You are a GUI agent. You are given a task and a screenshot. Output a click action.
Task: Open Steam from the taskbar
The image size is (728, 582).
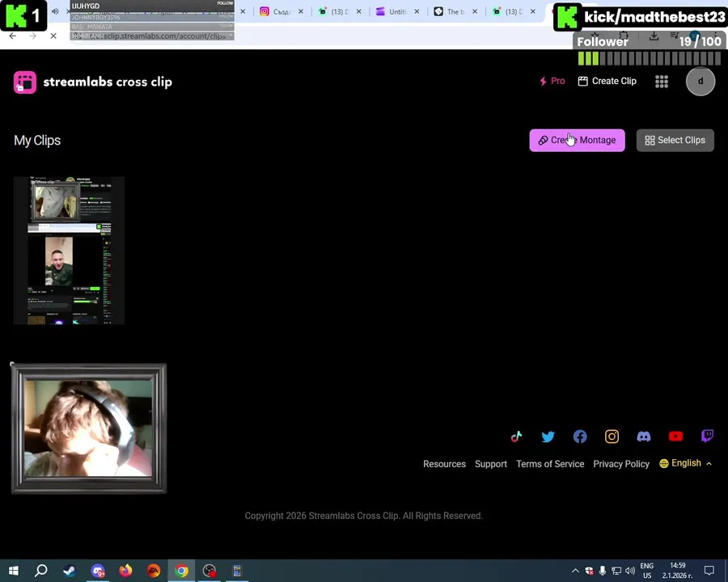point(70,571)
